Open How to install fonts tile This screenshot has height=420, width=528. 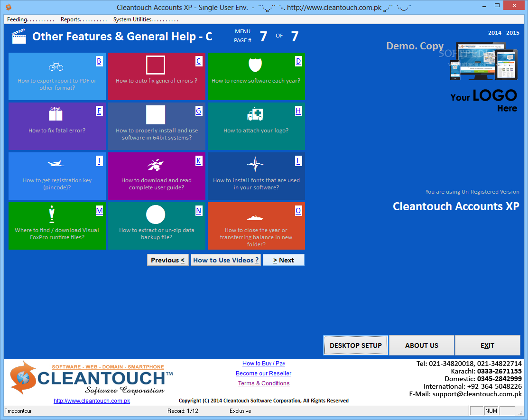(x=256, y=176)
